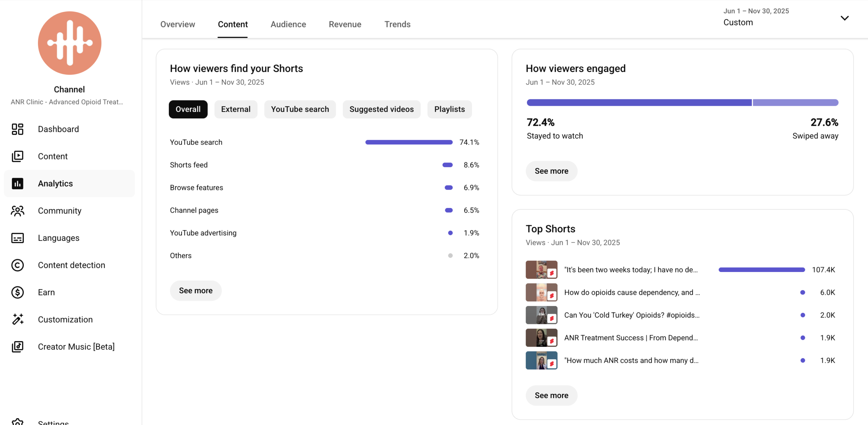The width and height of the screenshot is (868, 425).
Task: Click the Dashboard grid icon
Action: (17, 129)
